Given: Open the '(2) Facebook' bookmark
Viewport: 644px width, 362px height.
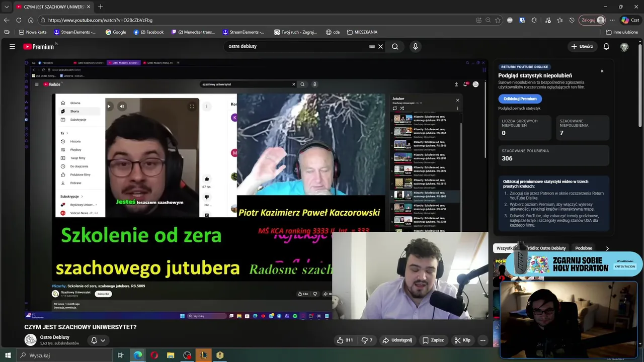Looking at the screenshot, I should (x=148, y=32).
